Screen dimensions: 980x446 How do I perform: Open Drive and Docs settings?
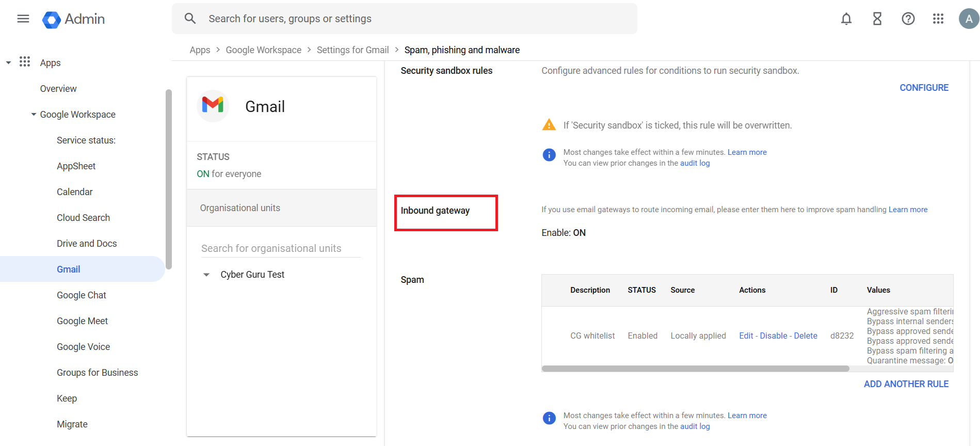pos(87,244)
